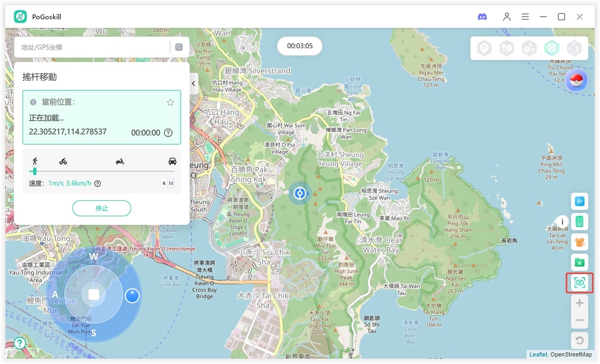Click the 正在加載... loading text

click(46, 118)
